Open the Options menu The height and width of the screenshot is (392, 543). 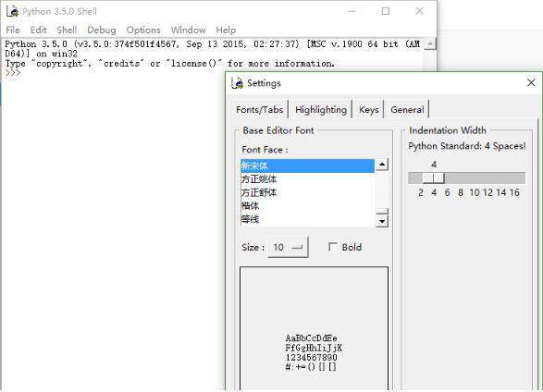pyautogui.click(x=143, y=31)
